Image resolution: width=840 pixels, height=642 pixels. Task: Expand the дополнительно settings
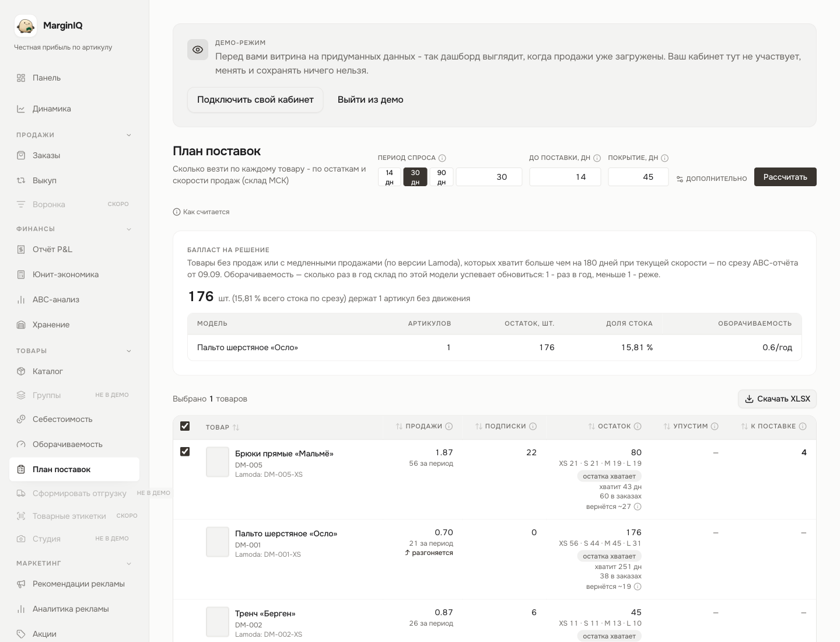712,179
